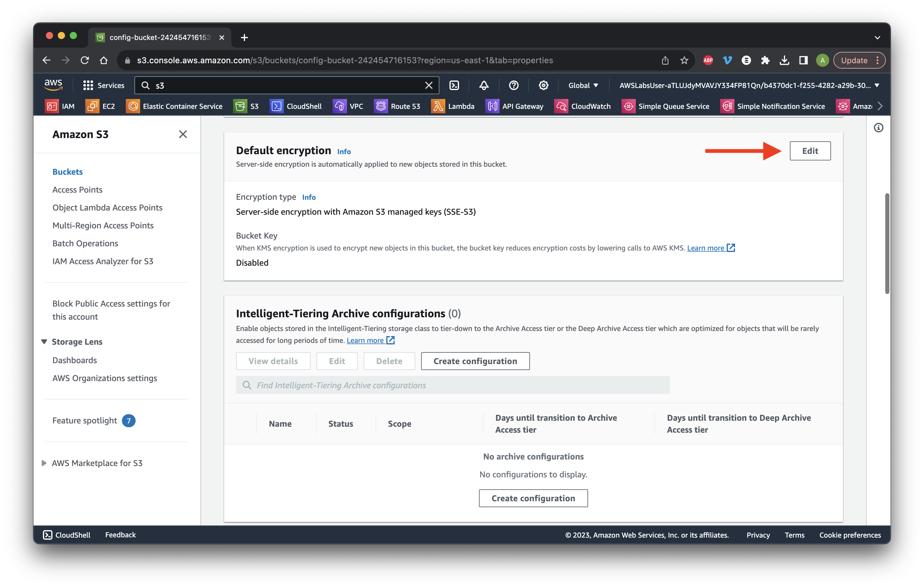
Task: Open CloudShell terminal icon in top bar
Action: [454, 85]
